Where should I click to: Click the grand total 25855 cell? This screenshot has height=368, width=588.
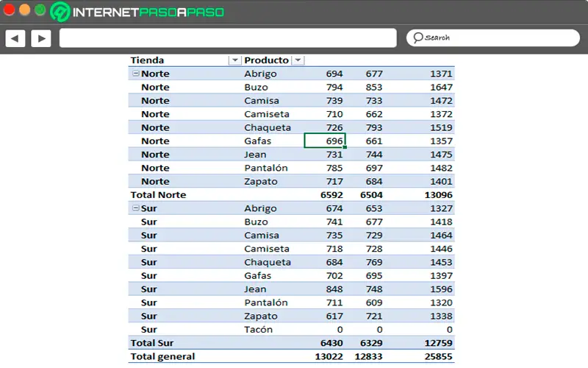pyautogui.click(x=438, y=356)
